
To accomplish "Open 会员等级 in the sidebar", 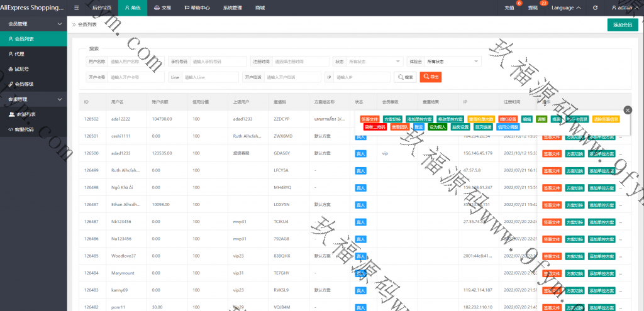I will [24, 84].
